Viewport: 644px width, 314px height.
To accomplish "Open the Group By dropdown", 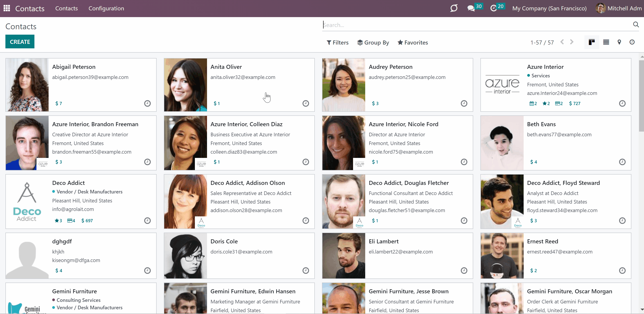I will coord(373,43).
